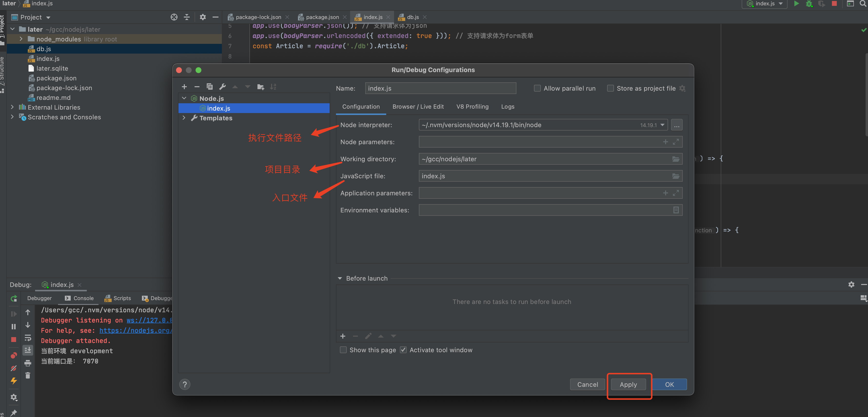The image size is (868, 417).
Task: Open Node interpreter version dropdown
Action: click(662, 125)
